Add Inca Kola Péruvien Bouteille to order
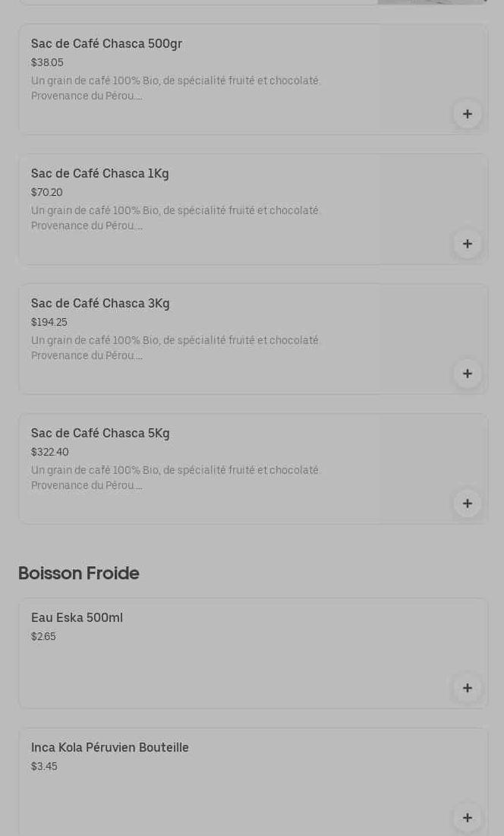The image size is (504, 836). click(x=467, y=818)
